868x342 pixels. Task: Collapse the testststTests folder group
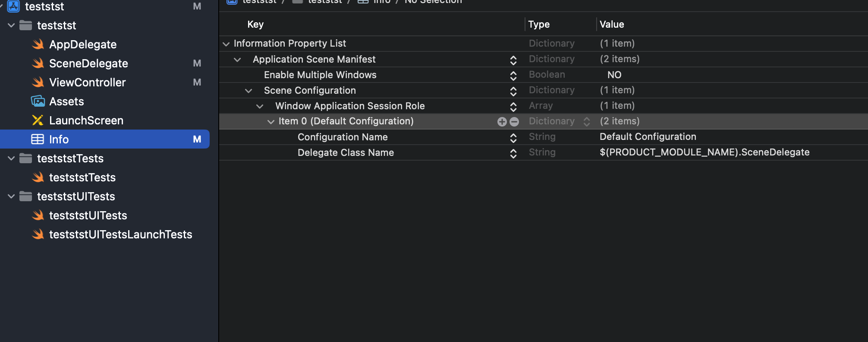click(x=11, y=158)
